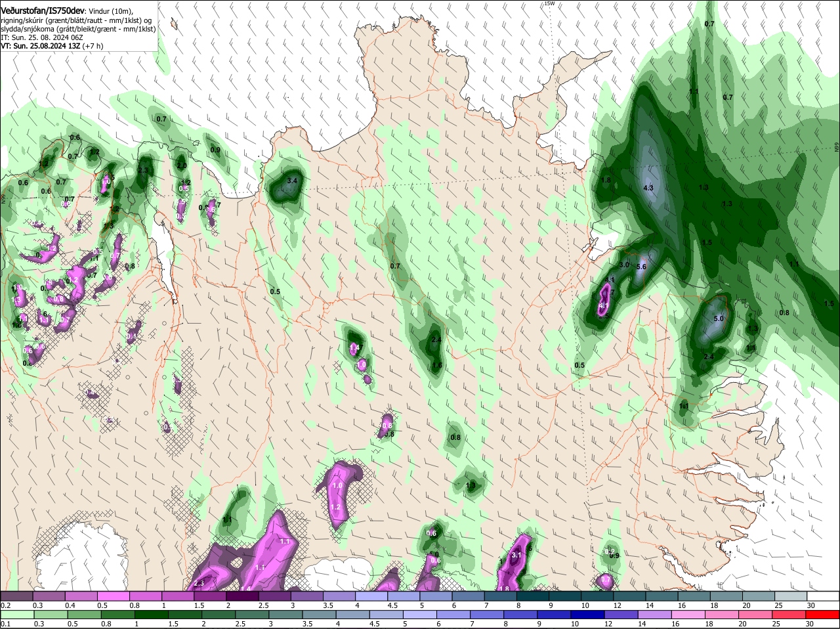Click the dark teal swatch above upper-legend 8
The image size is (840, 629).
(534, 596)
